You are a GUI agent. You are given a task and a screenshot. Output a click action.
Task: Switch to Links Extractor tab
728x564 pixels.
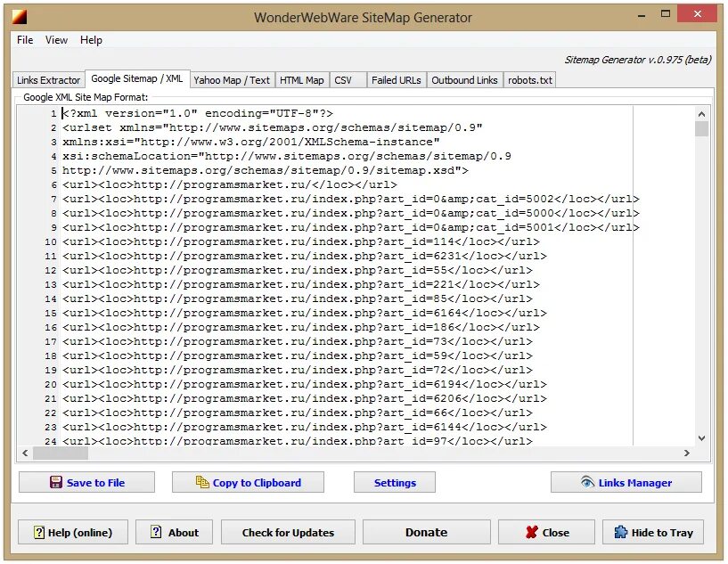coord(49,80)
